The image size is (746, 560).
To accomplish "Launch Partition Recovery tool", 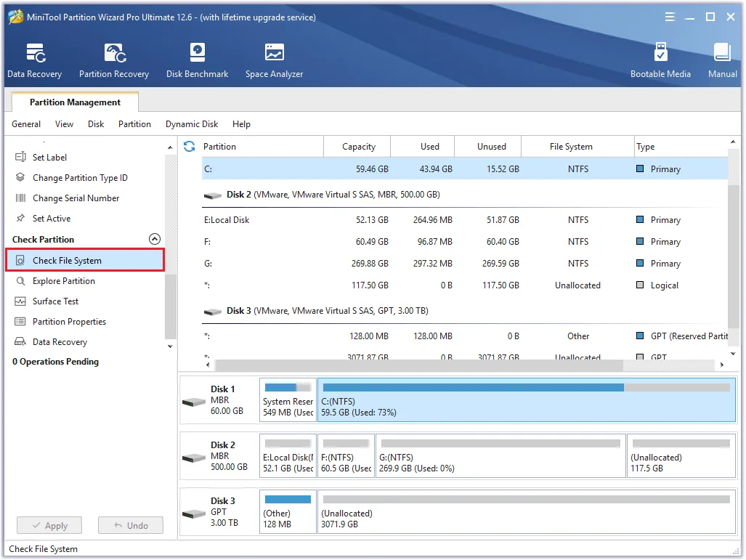I will (114, 61).
